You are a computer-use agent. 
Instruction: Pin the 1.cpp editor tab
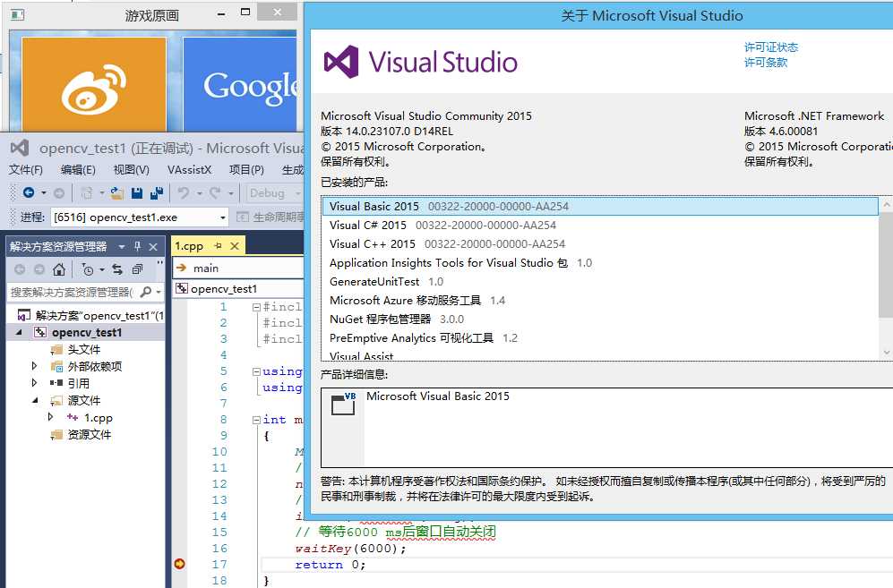coord(219,246)
